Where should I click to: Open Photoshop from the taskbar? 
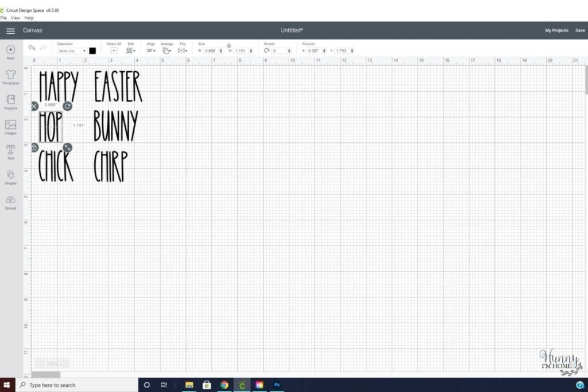277,385
